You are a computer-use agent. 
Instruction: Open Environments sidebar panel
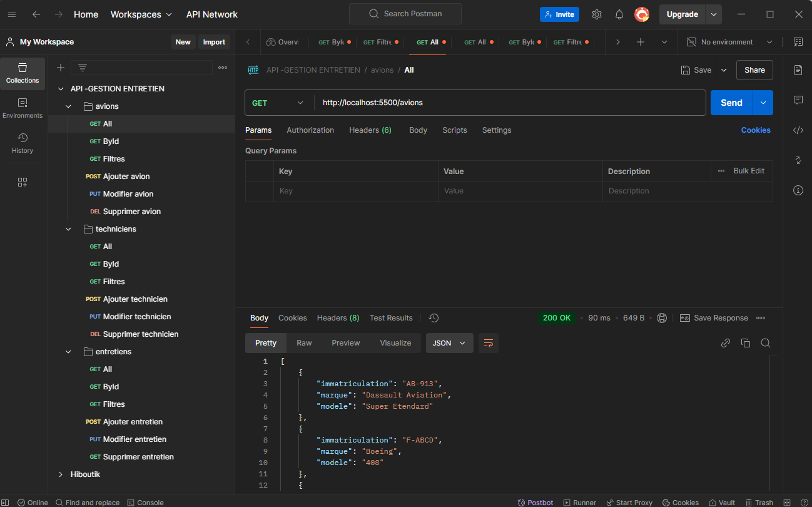(x=23, y=108)
